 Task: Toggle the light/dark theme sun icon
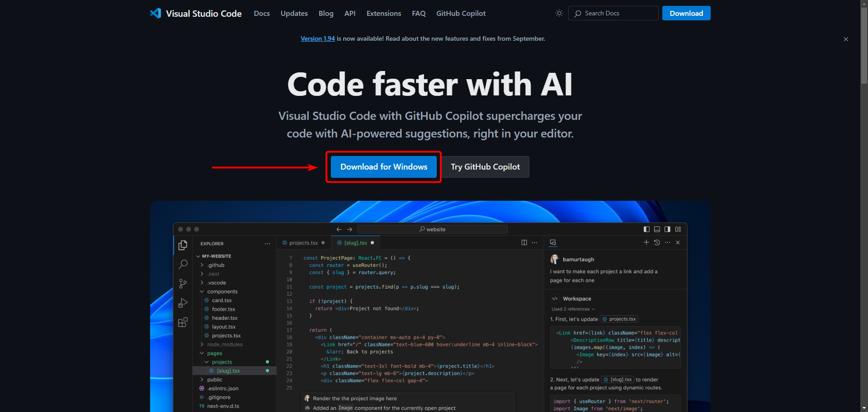pyautogui.click(x=559, y=13)
